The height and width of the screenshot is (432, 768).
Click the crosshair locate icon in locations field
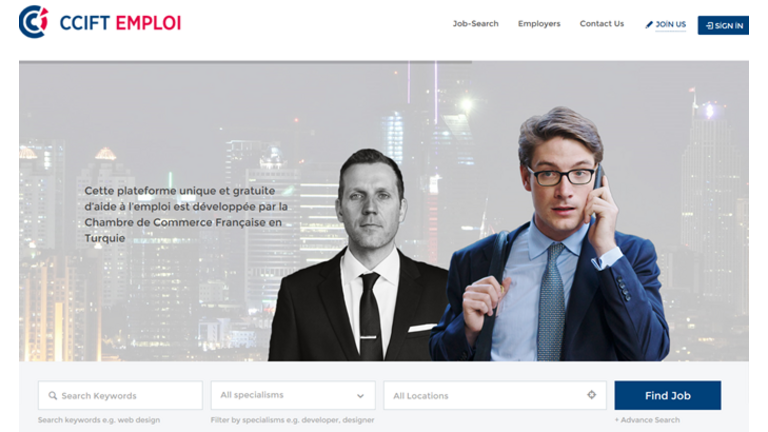pos(592,395)
